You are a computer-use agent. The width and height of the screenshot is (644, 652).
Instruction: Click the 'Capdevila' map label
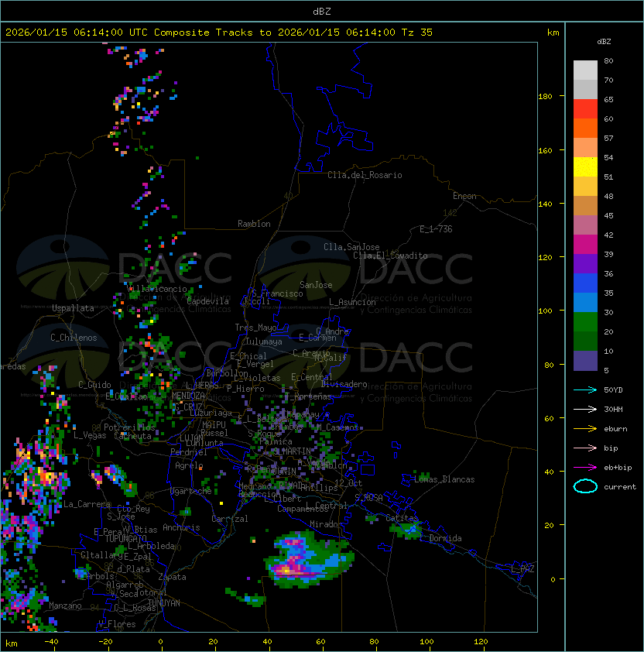point(207,301)
